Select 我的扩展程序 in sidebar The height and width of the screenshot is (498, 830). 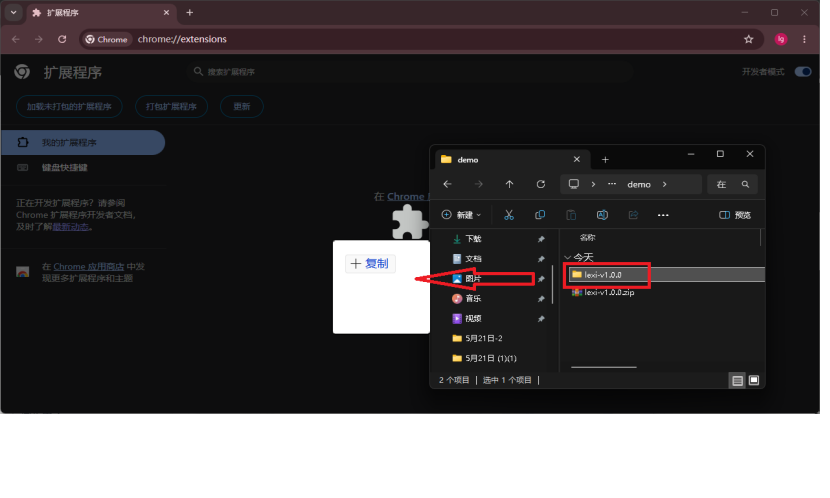[83, 143]
